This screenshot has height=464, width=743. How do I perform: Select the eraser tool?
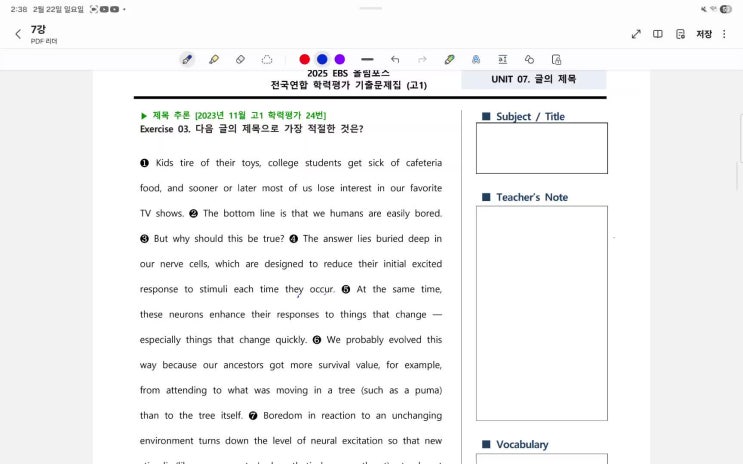pyautogui.click(x=240, y=60)
